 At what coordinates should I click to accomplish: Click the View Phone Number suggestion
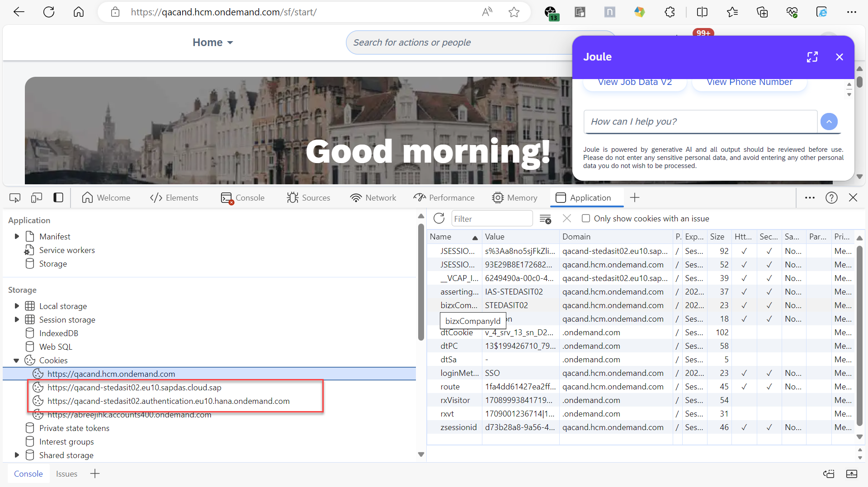pyautogui.click(x=750, y=83)
